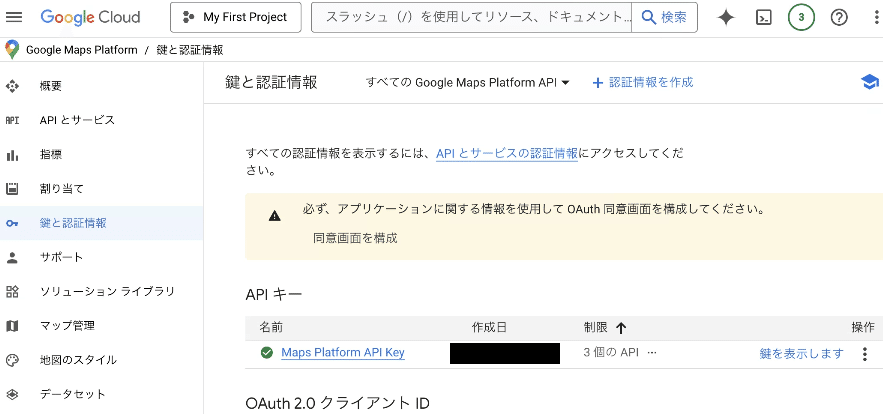This screenshot has width=883, height=414.
Task: Click the Google Maps Platform pin logo
Action: pos(12,50)
